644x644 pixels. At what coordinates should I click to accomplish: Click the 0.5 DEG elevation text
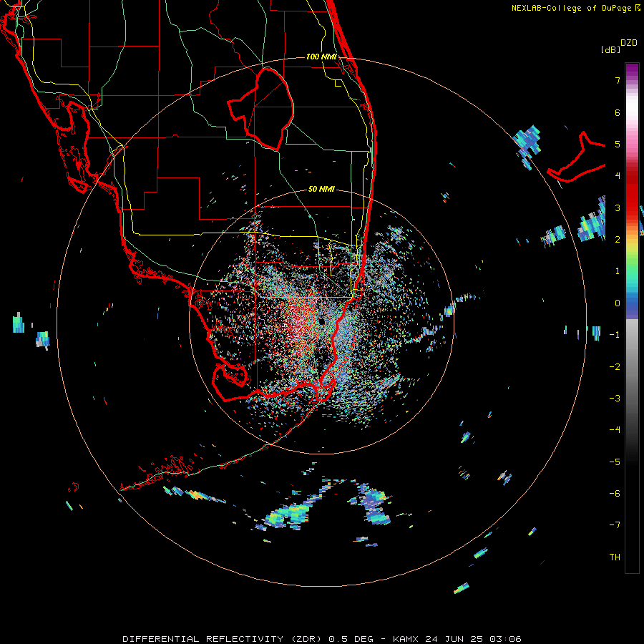coord(351,639)
